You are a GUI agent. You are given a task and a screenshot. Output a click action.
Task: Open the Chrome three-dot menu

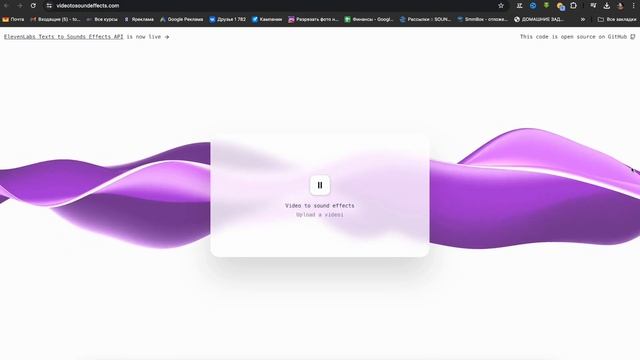[633, 6]
